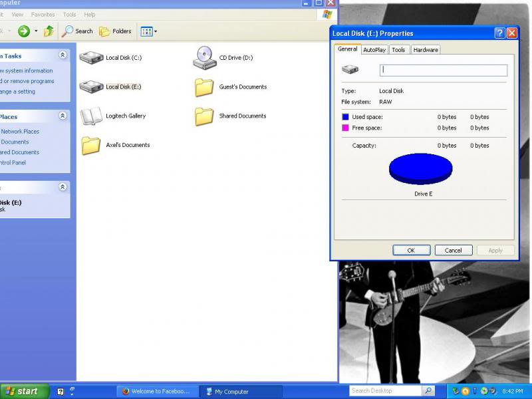This screenshot has width=532, height=399.
Task: Click the blue Used space color swatch
Action: coord(345,117)
